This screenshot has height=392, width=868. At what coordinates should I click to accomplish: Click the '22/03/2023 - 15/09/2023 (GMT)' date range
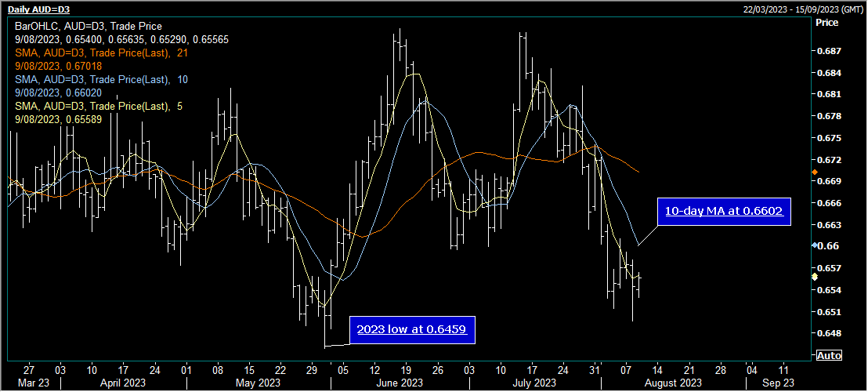point(803,9)
